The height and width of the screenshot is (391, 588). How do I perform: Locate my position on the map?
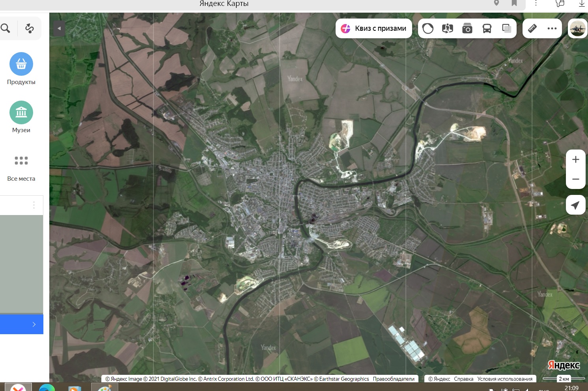click(x=576, y=205)
